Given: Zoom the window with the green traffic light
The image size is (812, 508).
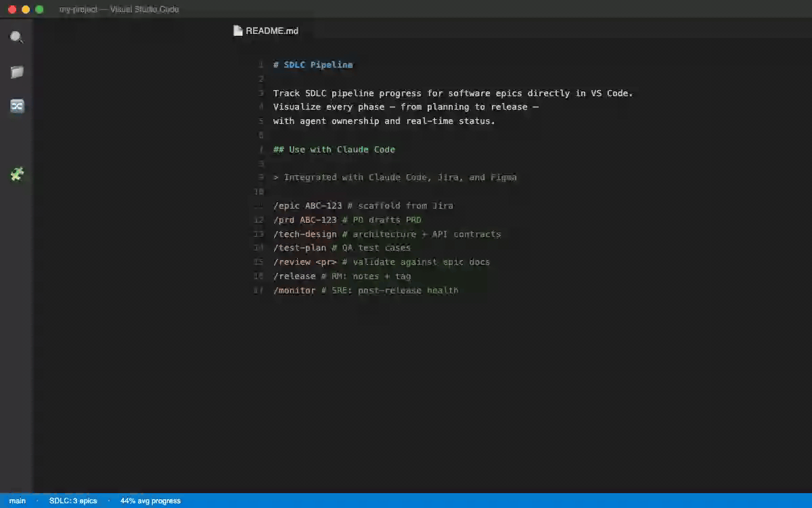Looking at the screenshot, I should [39, 9].
